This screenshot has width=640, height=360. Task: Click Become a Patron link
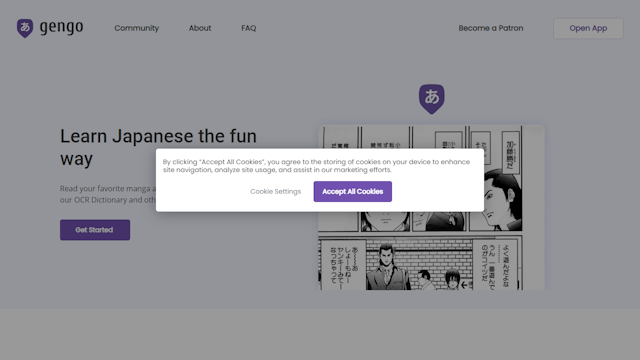click(x=491, y=28)
